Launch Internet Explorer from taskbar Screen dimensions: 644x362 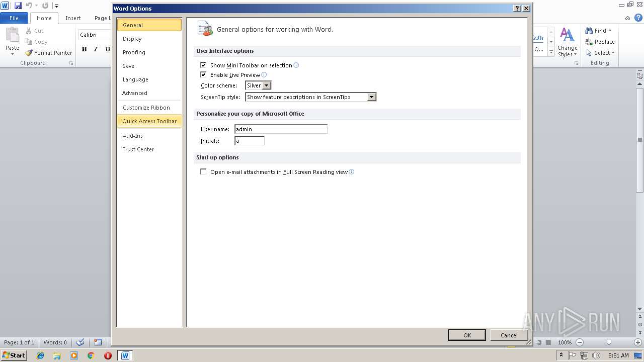click(40, 355)
